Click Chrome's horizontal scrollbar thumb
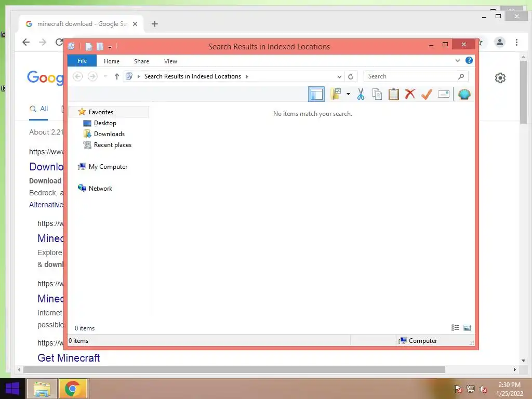 click(234, 369)
